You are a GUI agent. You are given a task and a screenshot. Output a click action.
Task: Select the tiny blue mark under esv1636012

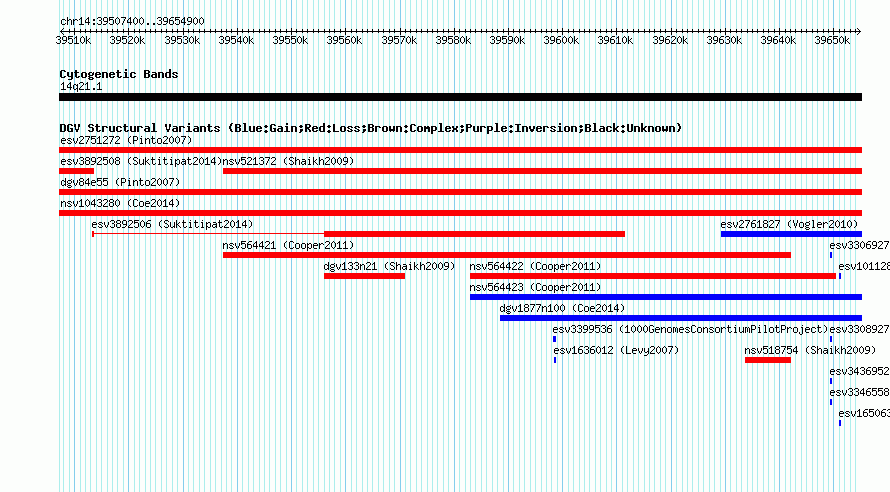(x=555, y=360)
